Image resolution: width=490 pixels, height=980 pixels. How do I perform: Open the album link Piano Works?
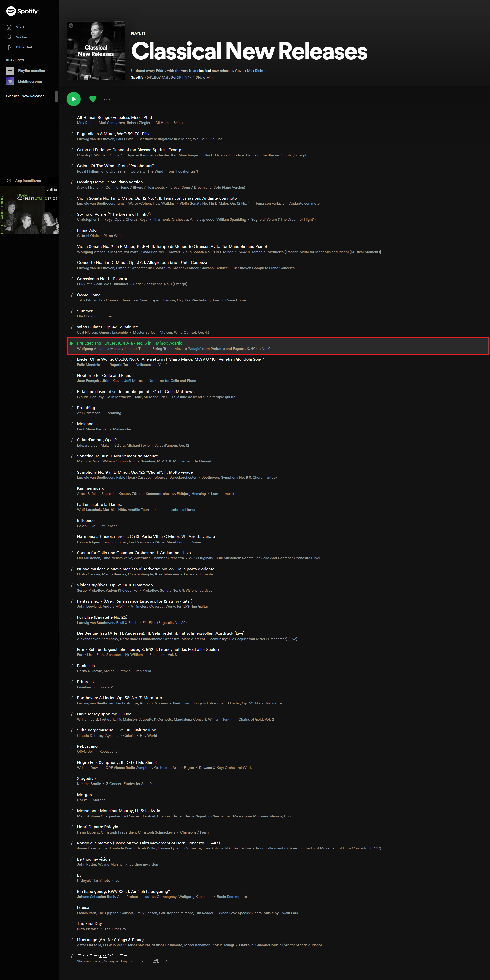(x=114, y=236)
